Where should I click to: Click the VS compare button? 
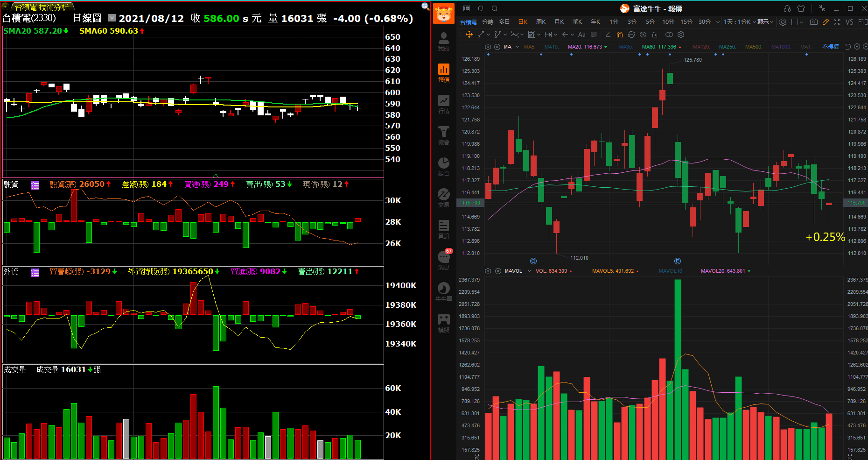[x=849, y=22]
